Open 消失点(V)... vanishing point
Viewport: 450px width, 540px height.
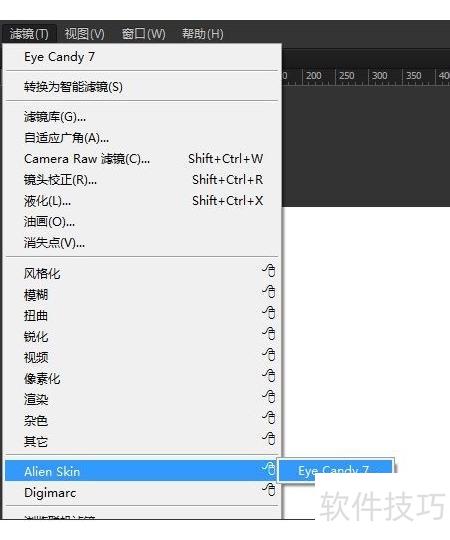(x=142, y=243)
